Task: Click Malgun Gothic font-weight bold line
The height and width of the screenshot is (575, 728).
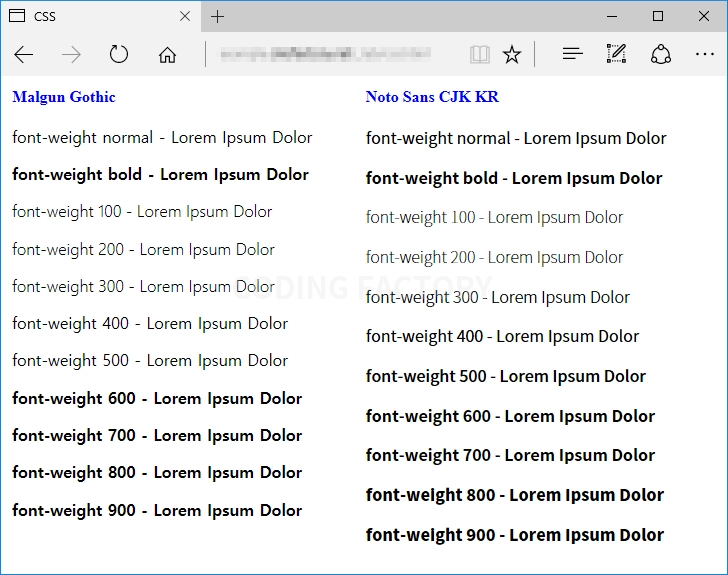Action: coord(160,175)
